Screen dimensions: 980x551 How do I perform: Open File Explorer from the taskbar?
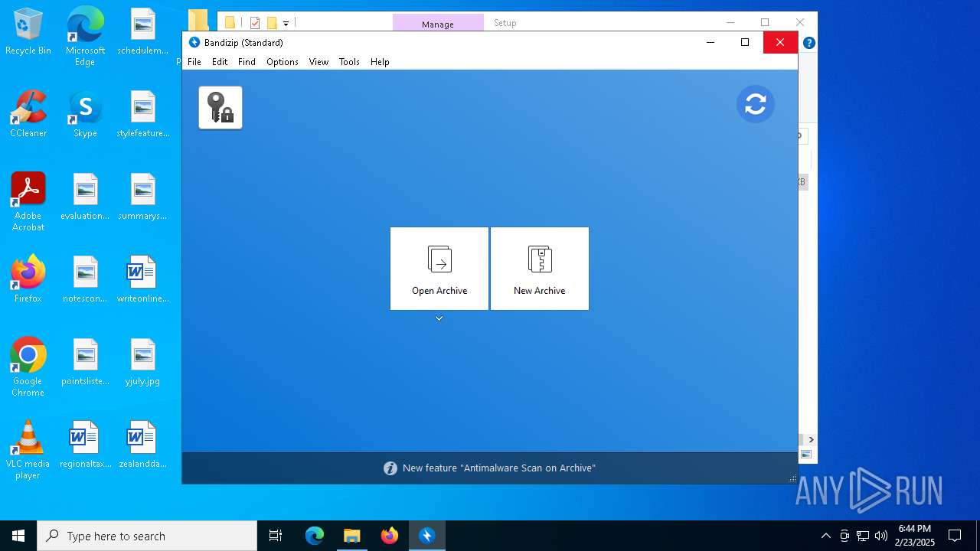tap(352, 536)
